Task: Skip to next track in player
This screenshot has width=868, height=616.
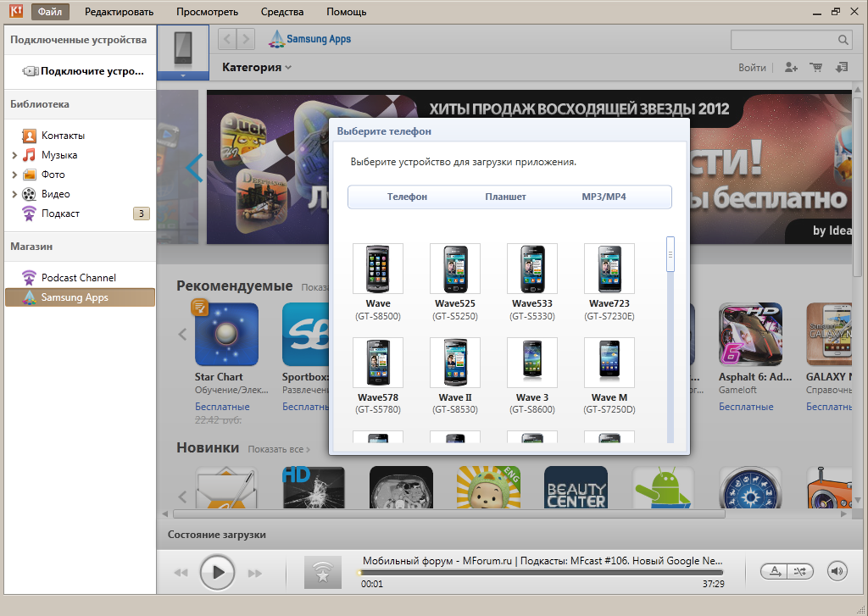Action: [254, 573]
